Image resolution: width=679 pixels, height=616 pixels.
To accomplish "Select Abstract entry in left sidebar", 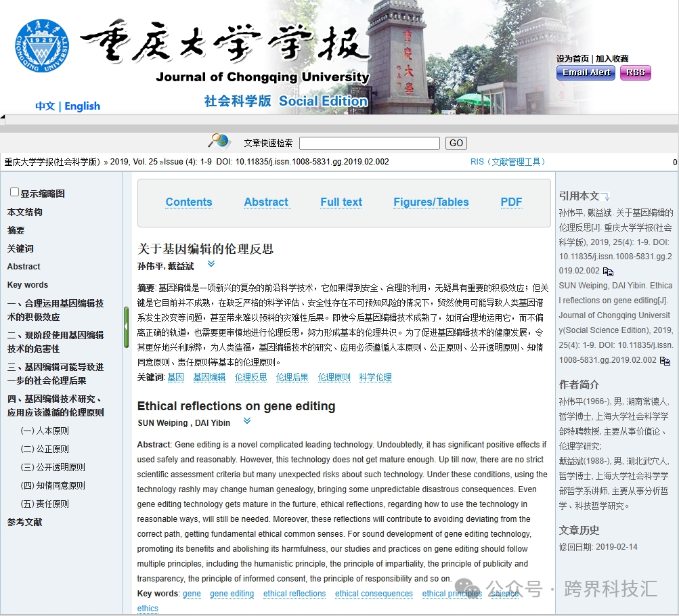I will (x=24, y=267).
